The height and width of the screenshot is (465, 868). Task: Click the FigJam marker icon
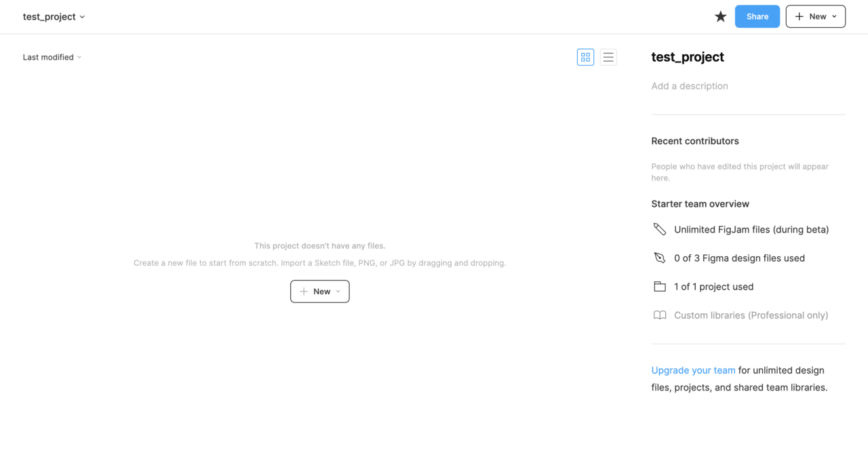click(659, 230)
